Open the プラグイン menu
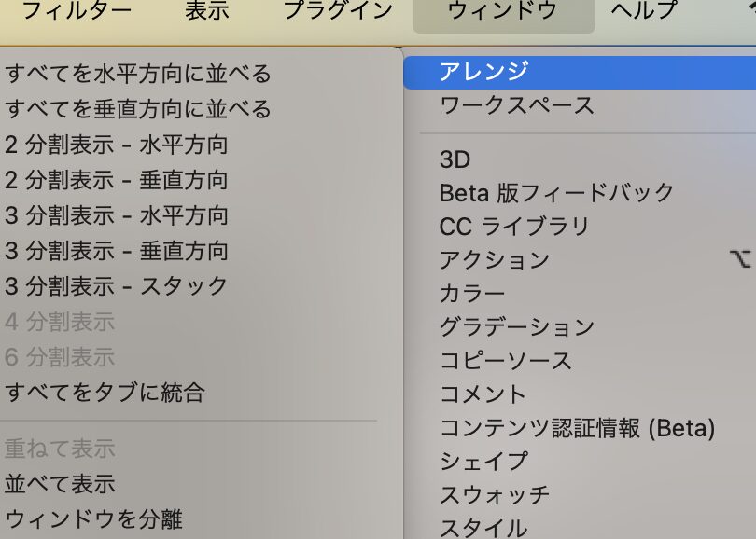This screenshot has width=756, height=539. click(338, 11)
